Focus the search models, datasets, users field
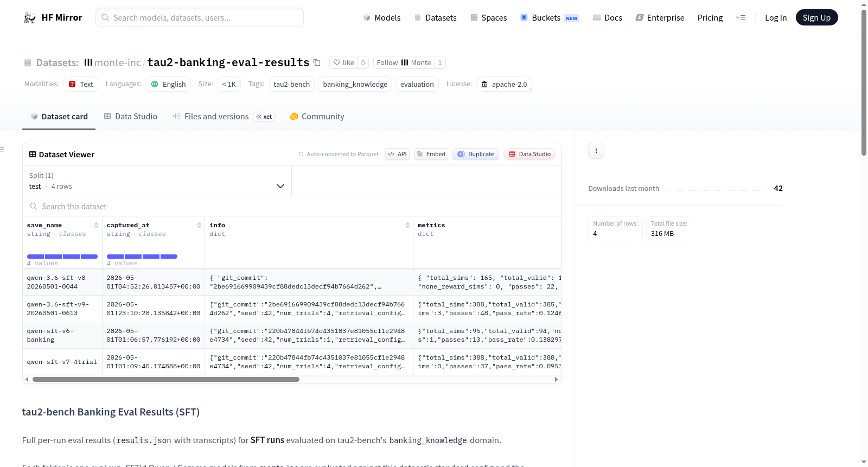The width and height of the screenshot is (868, 467). coord(200,18)
